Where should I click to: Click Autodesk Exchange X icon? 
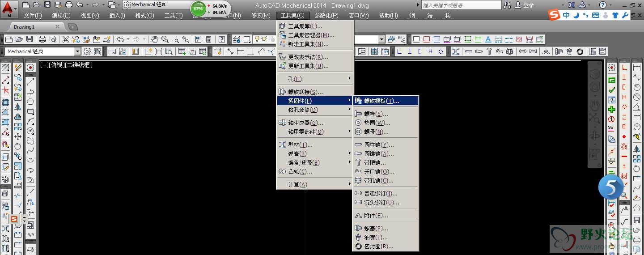pos(572,5)
